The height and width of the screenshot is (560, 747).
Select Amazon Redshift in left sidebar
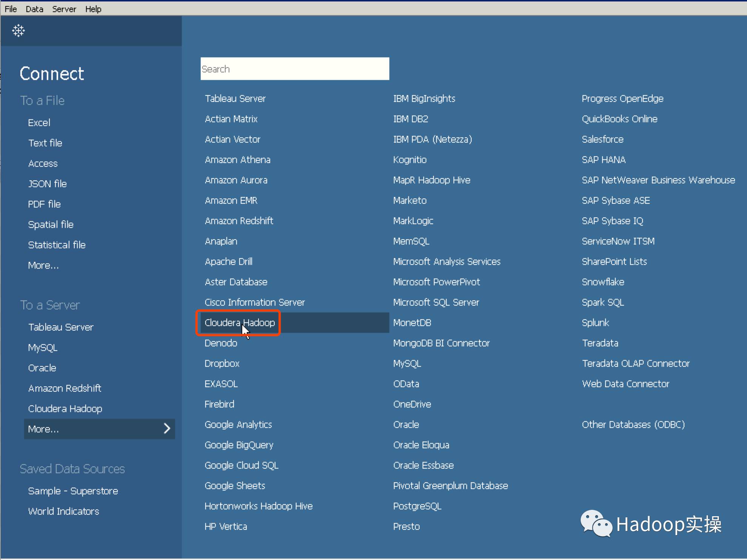(65, 388)
